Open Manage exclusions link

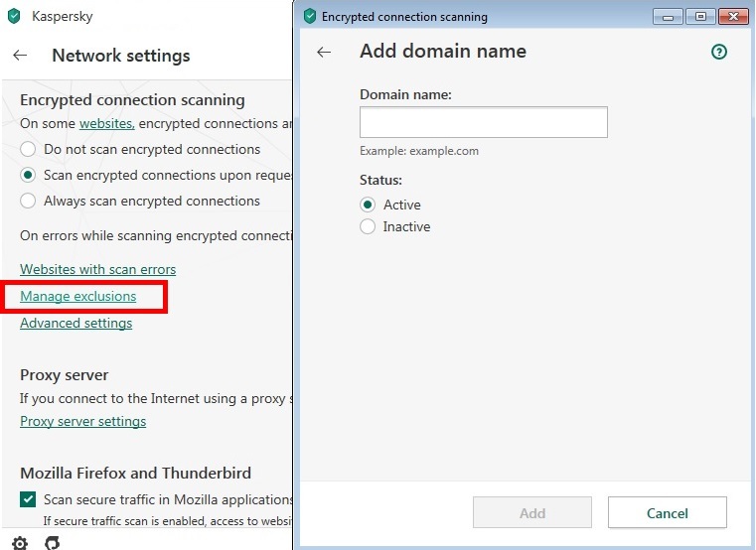point(78,297)
